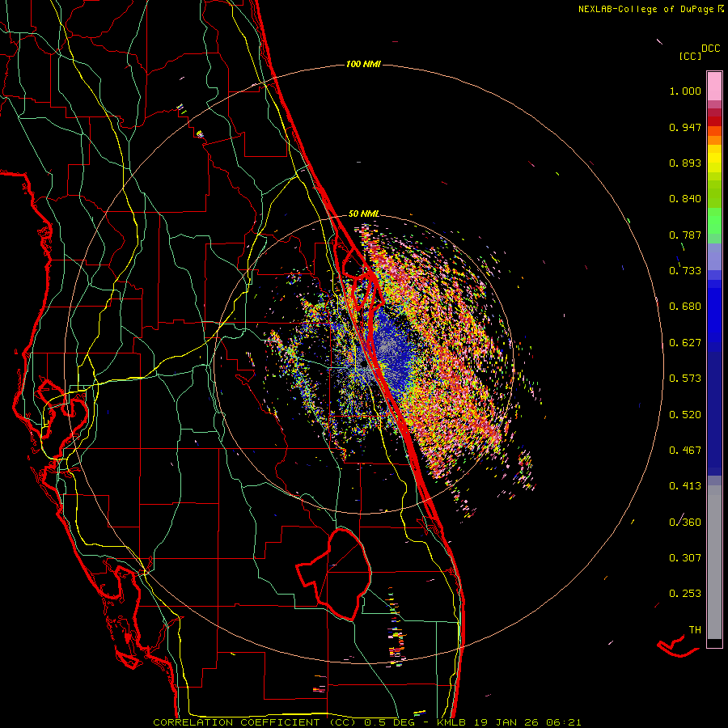The width and height of the screenshot is (728, 728).
Task: Click the 100 NMI range ring label
Action: pos(363,64)
